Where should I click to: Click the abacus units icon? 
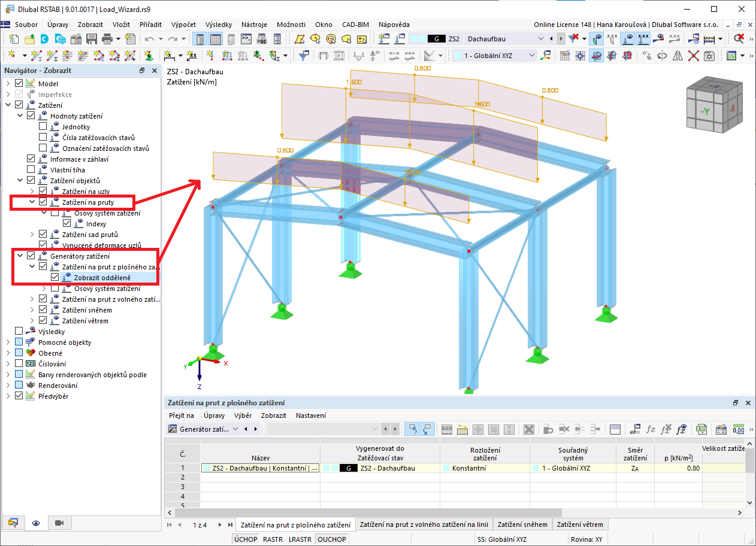[709, 39]
